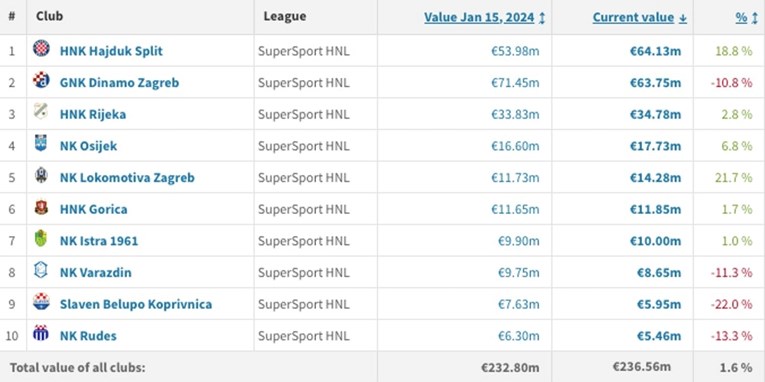Open the NK Rudes club link

(88, 336)
